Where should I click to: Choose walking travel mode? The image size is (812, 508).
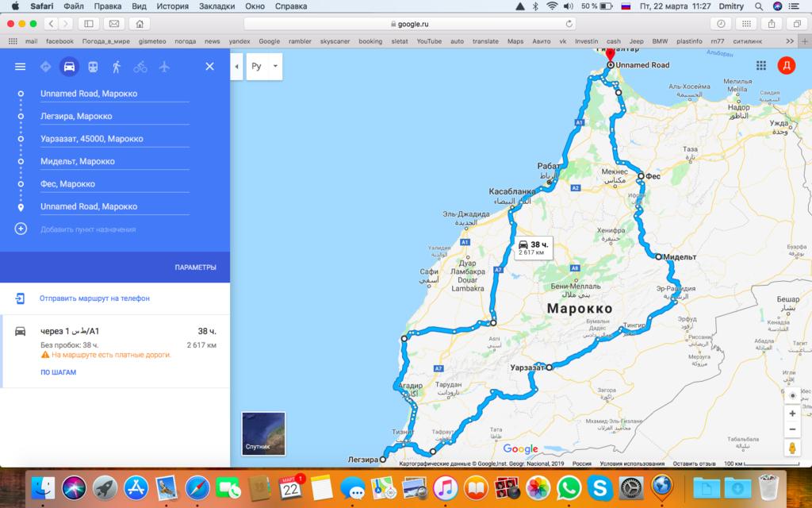pyautogui.click(x=117, y=67)
